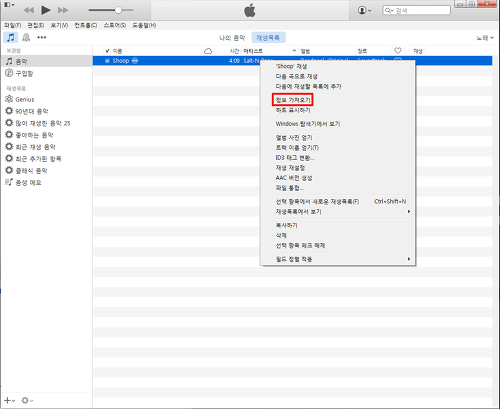Open the account menu icon
Image resolution: width=500 pixels, height=409 pixels.
click(364, 10)
